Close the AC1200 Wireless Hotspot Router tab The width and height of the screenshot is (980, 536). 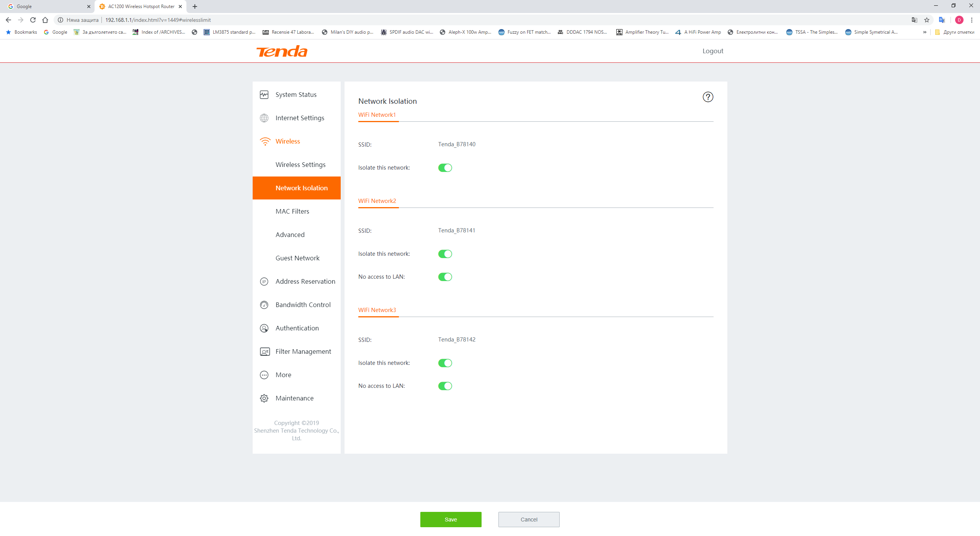coord(180,7)
